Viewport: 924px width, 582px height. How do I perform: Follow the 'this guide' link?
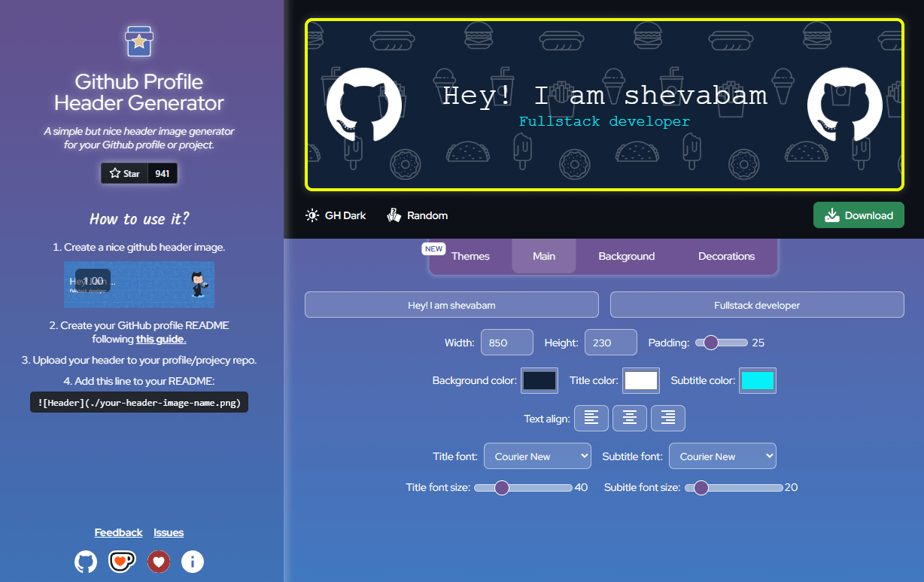pyautogui.click(x=161, y=340)
